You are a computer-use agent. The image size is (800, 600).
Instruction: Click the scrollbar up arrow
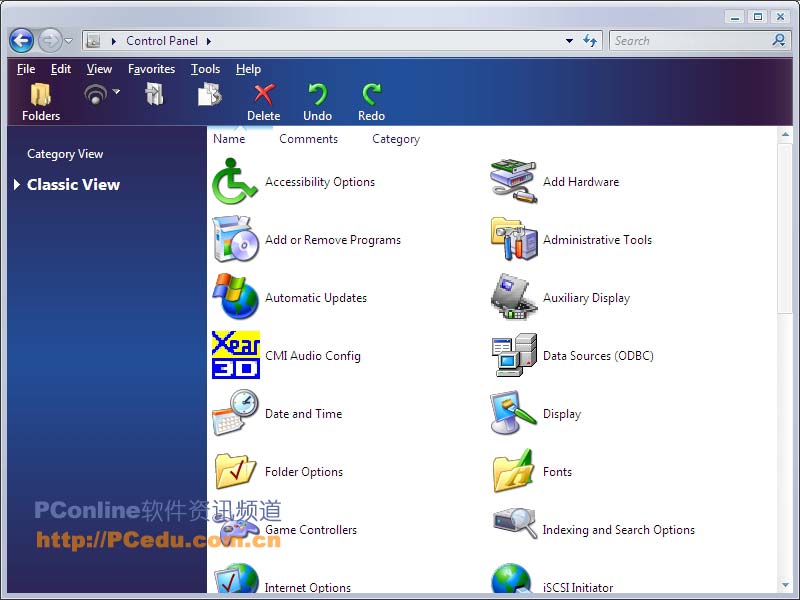click(785, 135)
